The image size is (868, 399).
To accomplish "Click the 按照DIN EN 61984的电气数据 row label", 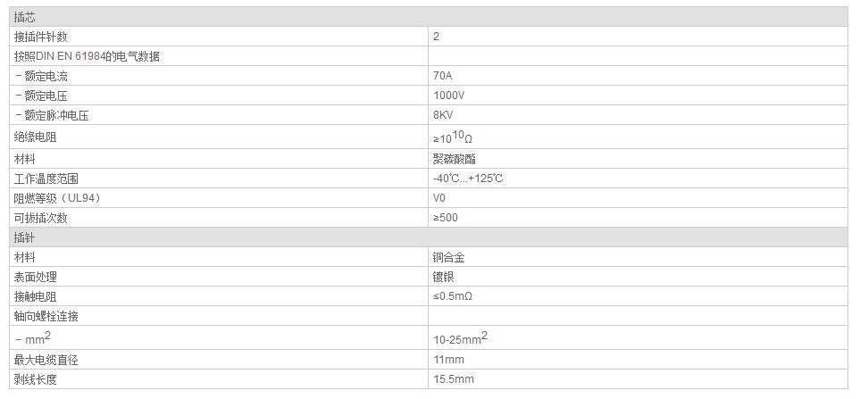I will point(87,56).
